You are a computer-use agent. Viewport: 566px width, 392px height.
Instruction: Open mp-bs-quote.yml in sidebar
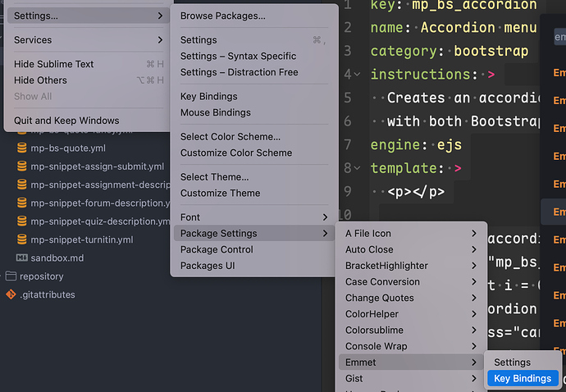point(68,148)
